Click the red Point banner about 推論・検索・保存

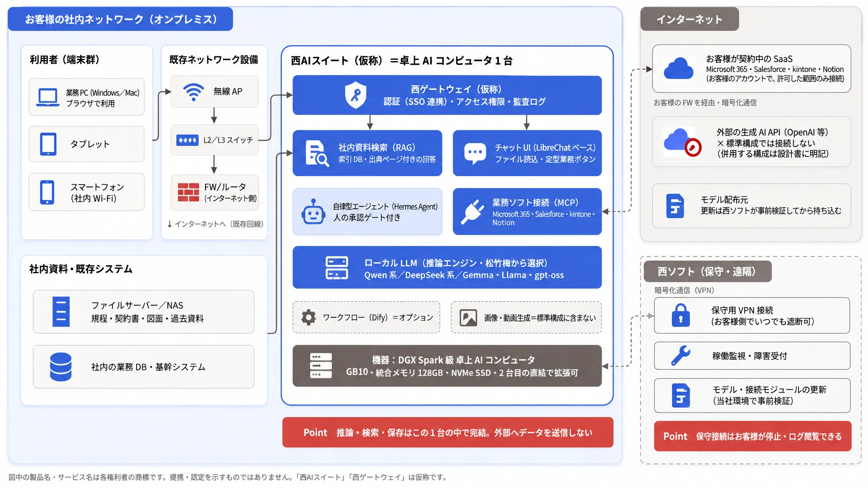[x=448, y=433]
